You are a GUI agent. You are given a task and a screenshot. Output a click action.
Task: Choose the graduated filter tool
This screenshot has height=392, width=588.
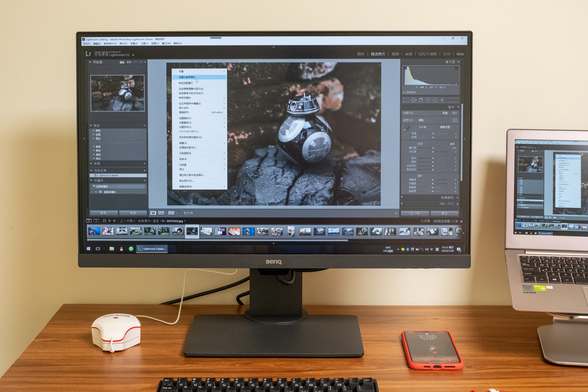click(x=428, y=100)
